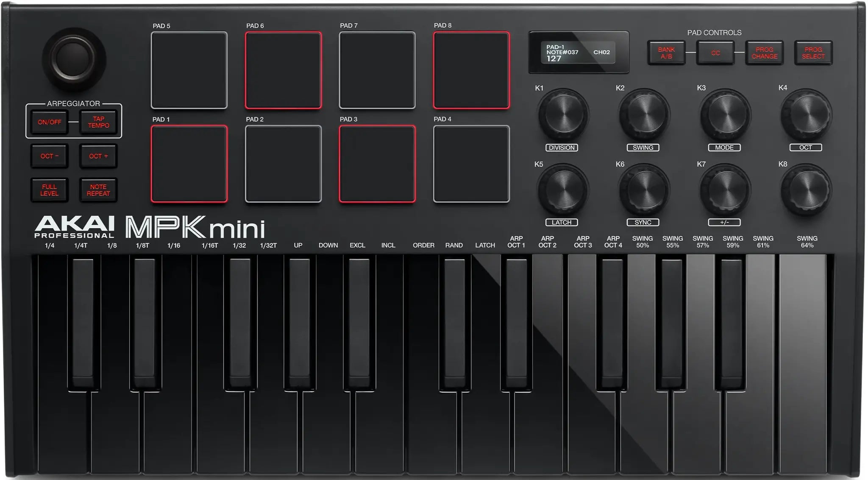Viewport: 868px width, 480px height.
Task: Toggle the Arpeggiator ON/OFF button
Action: (x=50, y=122)
